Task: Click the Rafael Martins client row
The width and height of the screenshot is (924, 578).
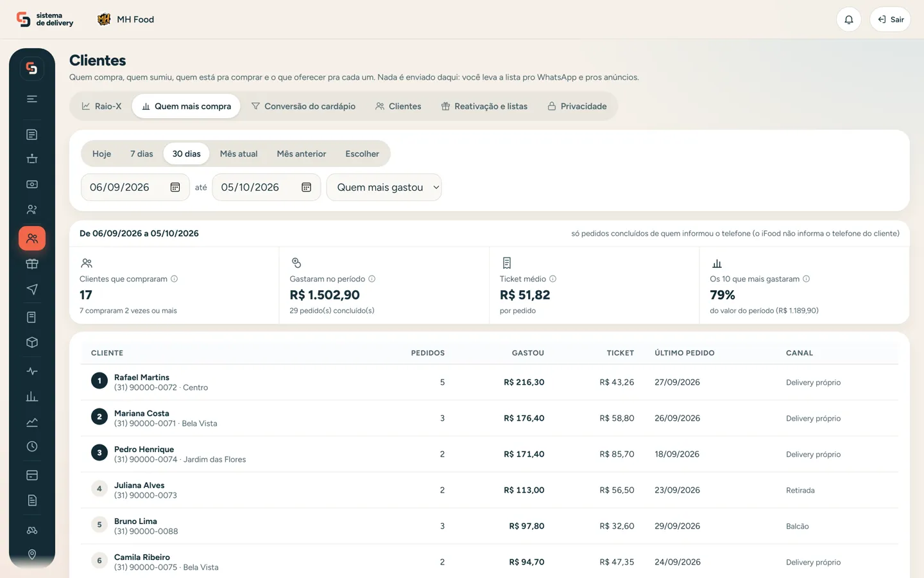Action: click(490, 382)
